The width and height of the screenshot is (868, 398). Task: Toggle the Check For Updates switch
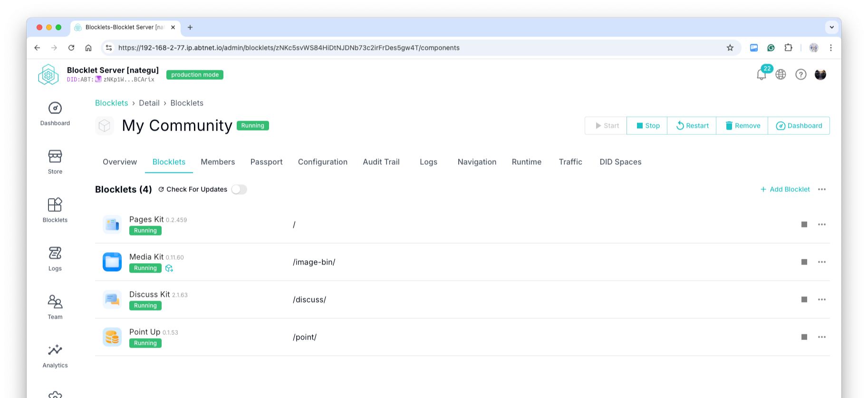click(239, 190)
